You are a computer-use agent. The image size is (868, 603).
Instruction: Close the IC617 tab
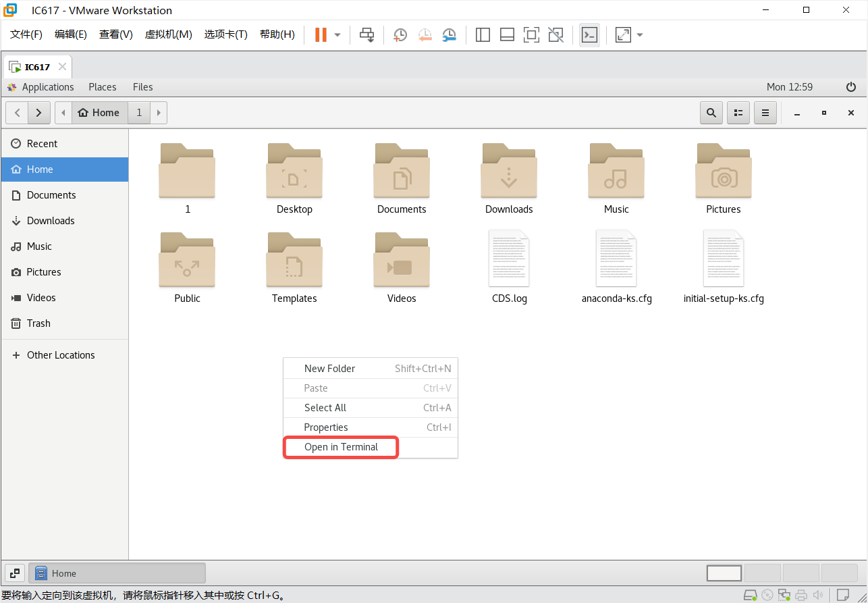pyautogui.click(x=62, y=67)
